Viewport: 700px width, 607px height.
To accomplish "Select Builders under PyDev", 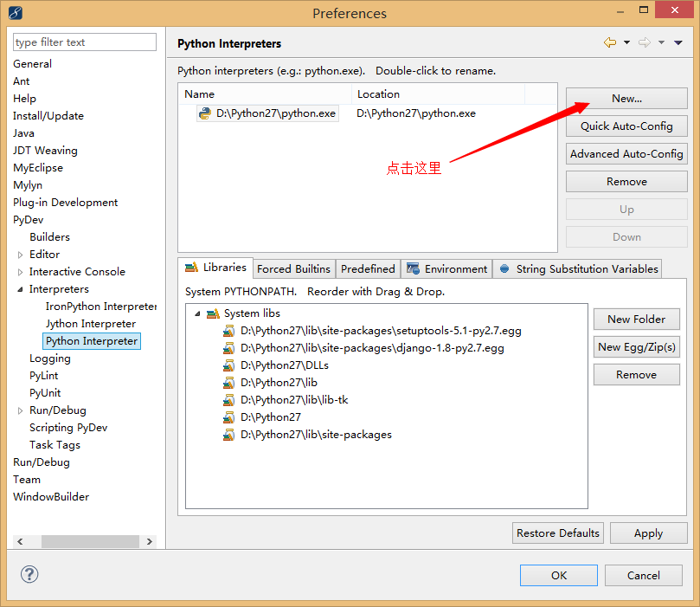I will [x=49, y=237].
